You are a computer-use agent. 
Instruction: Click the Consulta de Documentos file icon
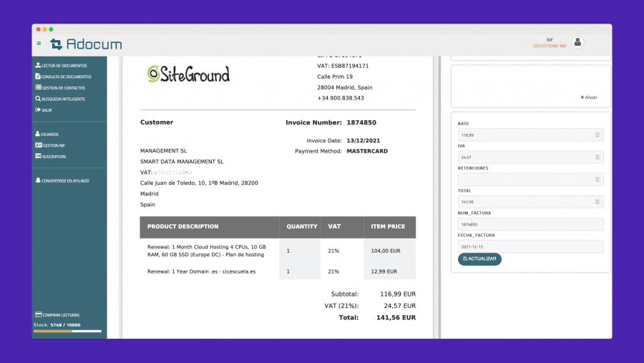pos(38,76)
